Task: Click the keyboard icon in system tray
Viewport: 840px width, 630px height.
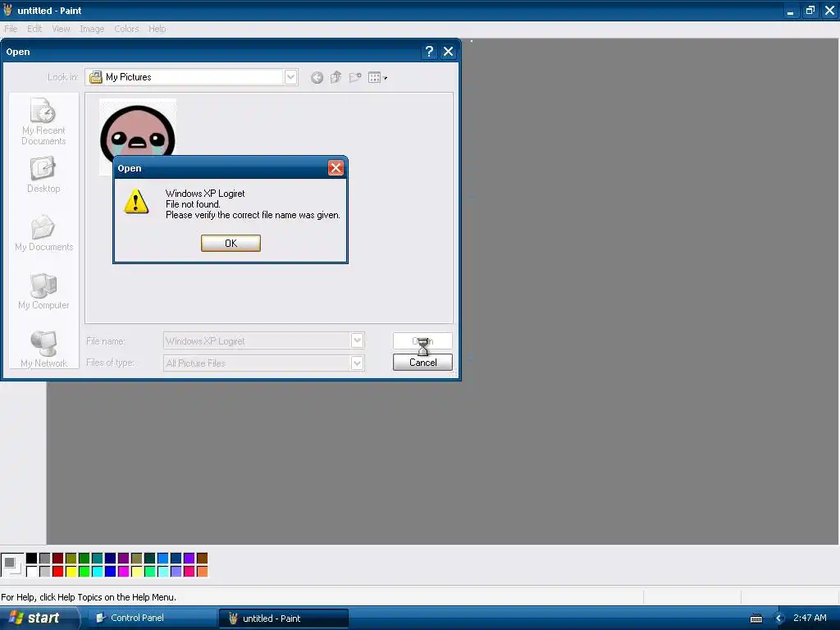Action: [x=756, y=619]
